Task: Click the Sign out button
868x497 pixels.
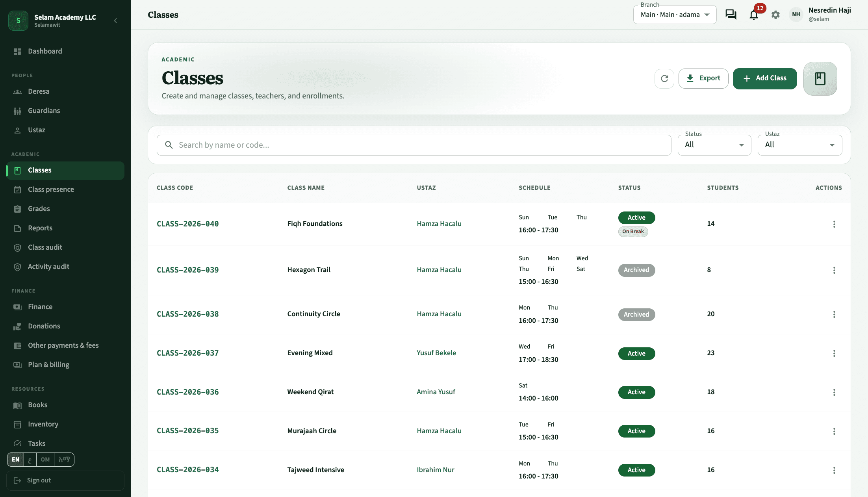Action: coord(65,480)
